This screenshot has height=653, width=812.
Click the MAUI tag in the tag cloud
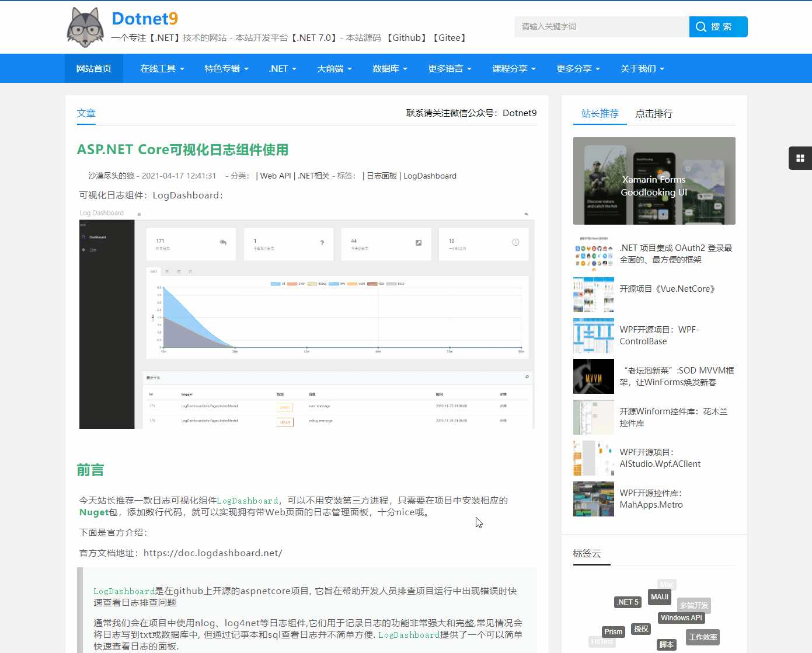click(x=659, y=596)
